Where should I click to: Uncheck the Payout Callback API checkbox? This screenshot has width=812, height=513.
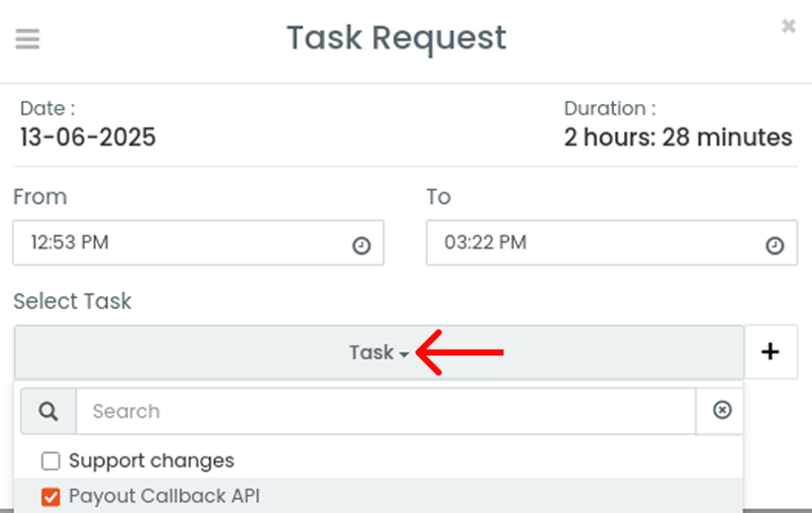(x=51, y=497)
